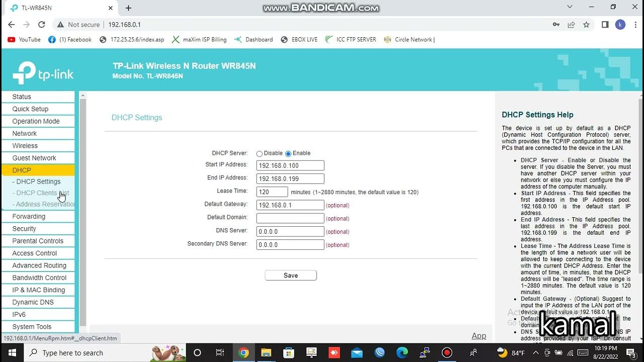This screenshot has width=644, height=362.
Task: Open the saved passwords key icon
Action: [556, 24]
